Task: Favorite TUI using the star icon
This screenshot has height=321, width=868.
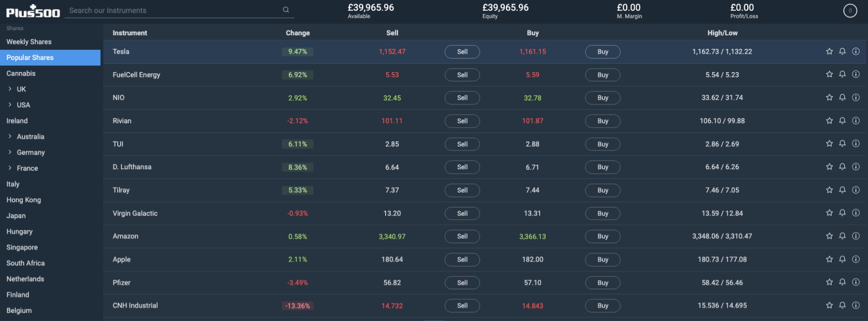Action: pyautogui.click(x=829, y=144)
